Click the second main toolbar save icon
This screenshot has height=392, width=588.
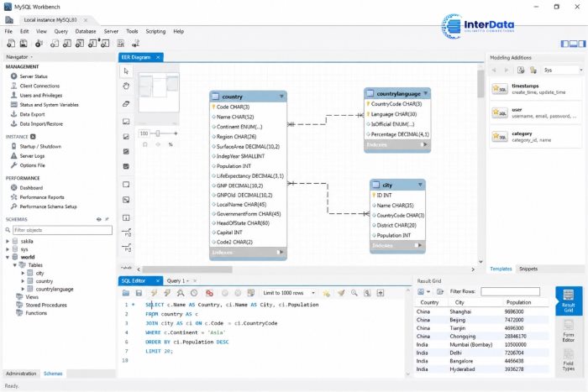24,44
